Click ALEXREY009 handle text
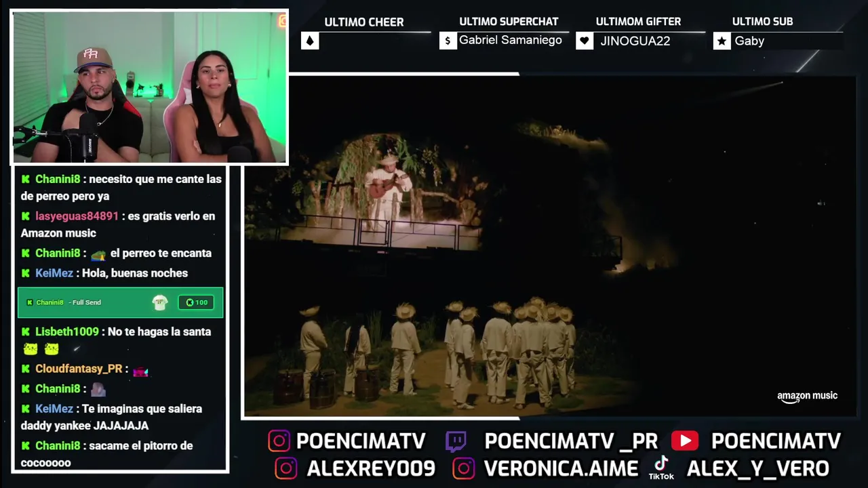 click(x=371, y=468)
